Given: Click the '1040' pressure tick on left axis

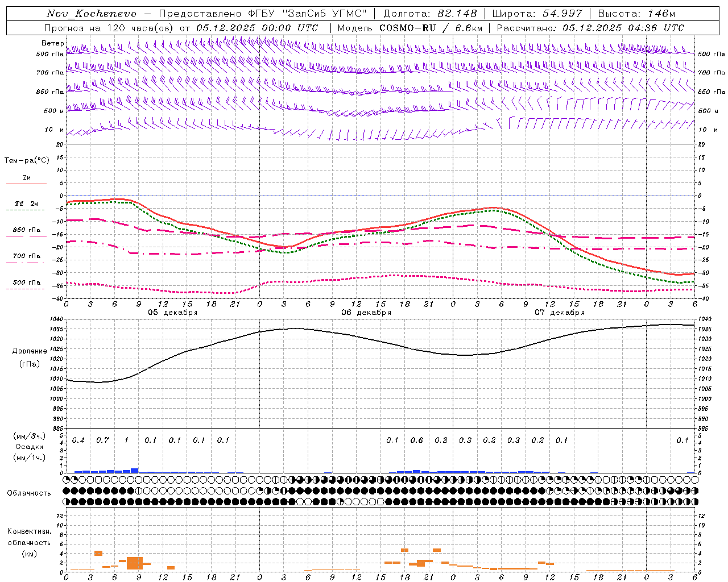Looking at the screenshot, I should [57, 320].
